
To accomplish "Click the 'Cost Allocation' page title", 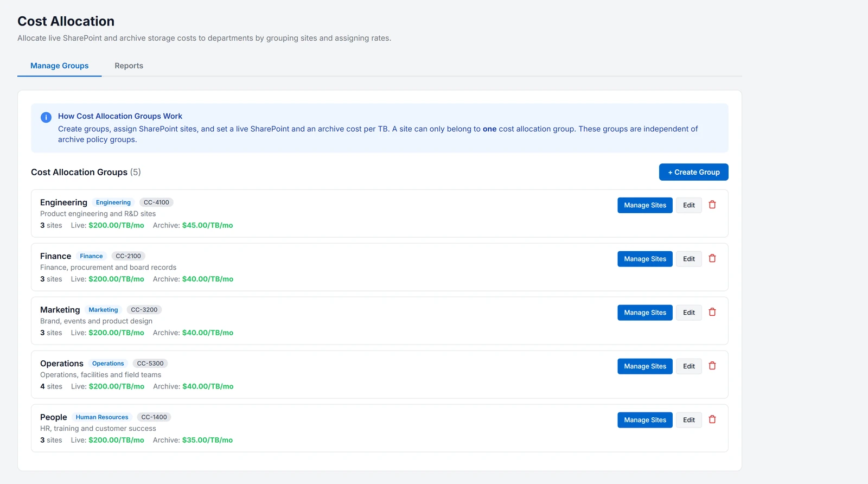I will point(66,21).
